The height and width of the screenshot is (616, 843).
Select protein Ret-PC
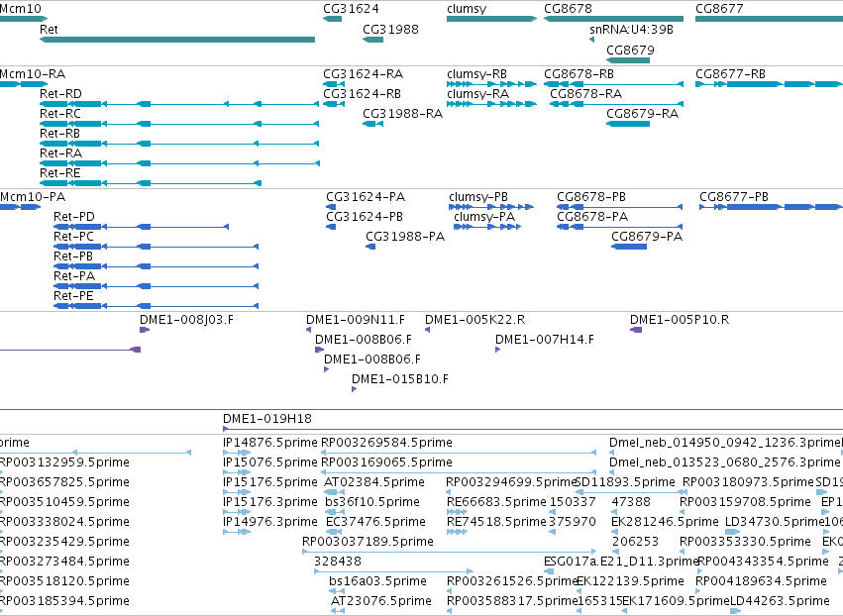[x=156, y=247]
